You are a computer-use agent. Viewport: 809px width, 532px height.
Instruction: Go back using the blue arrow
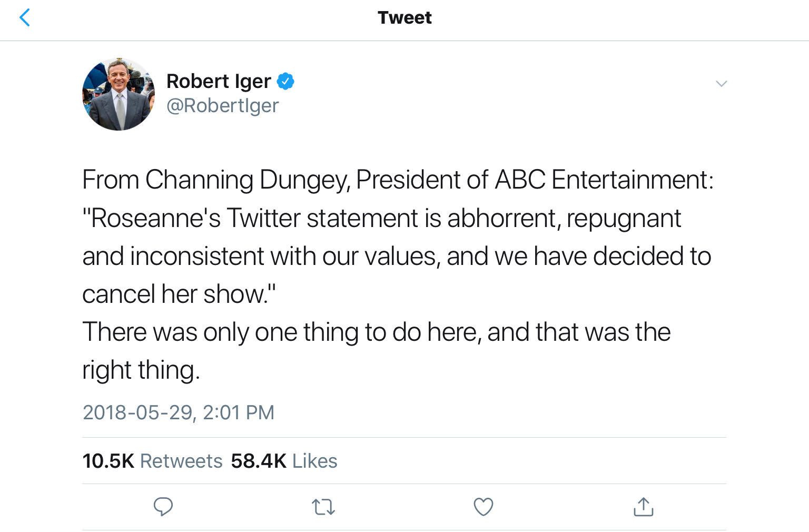(x=24, y=17)
